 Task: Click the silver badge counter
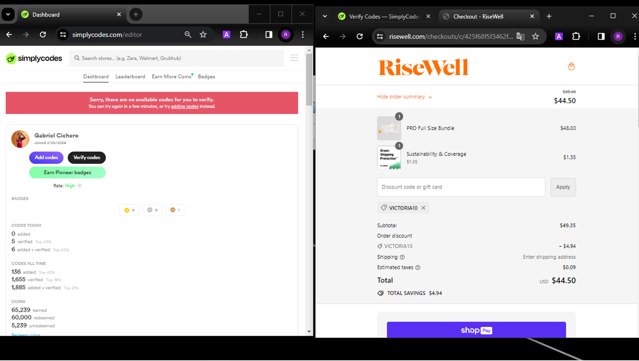point(152,210)
